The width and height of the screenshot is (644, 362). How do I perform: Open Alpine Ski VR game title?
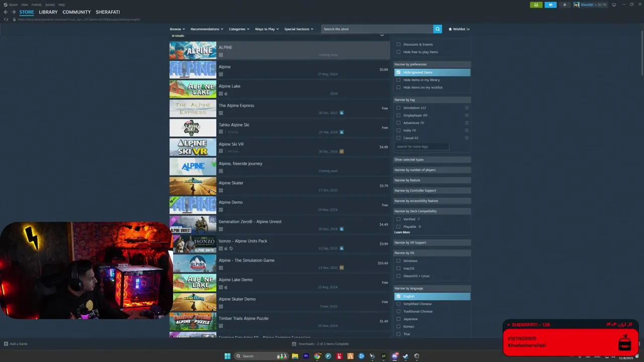tap(231, 144)
